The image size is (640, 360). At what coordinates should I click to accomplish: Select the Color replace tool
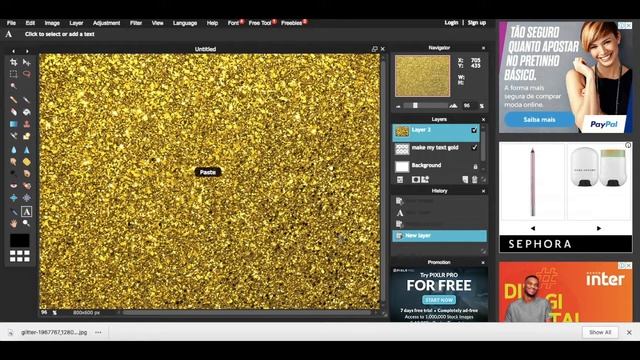(13, 136)
